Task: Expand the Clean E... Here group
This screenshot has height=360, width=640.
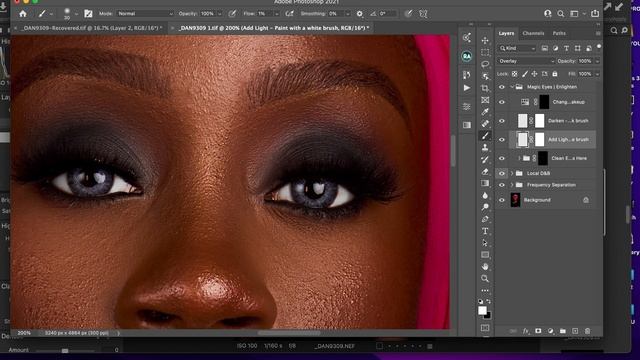Action: tap(519, 158)
